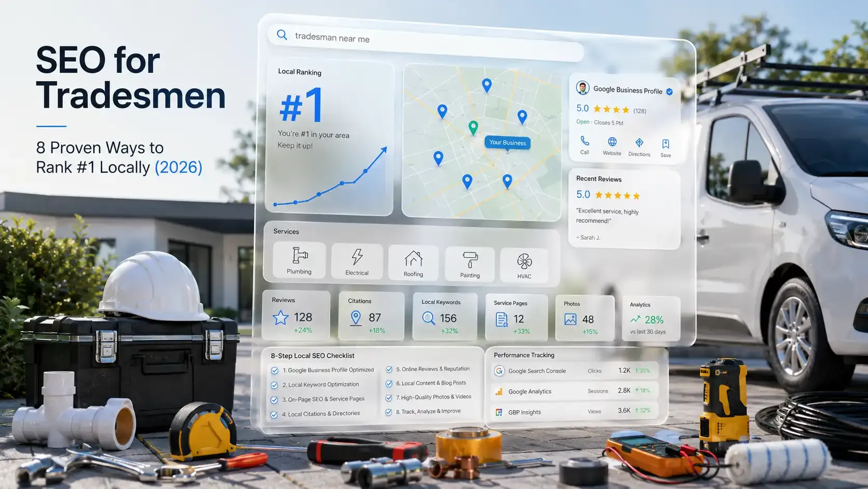
Task: Click the verified badge beside Google Business Profile
Action: point(670,92)
